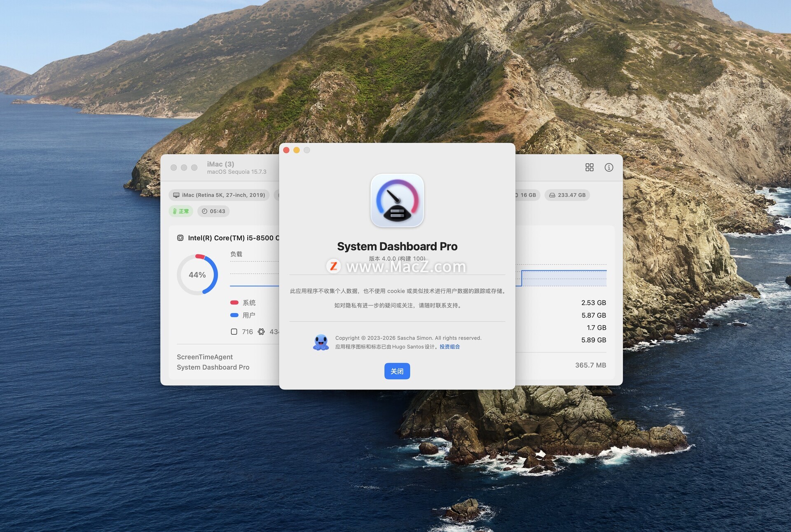791x532 pixels.
Task: Click the 负载 load label
Action: pyautogui.click(x=236, y=254)
